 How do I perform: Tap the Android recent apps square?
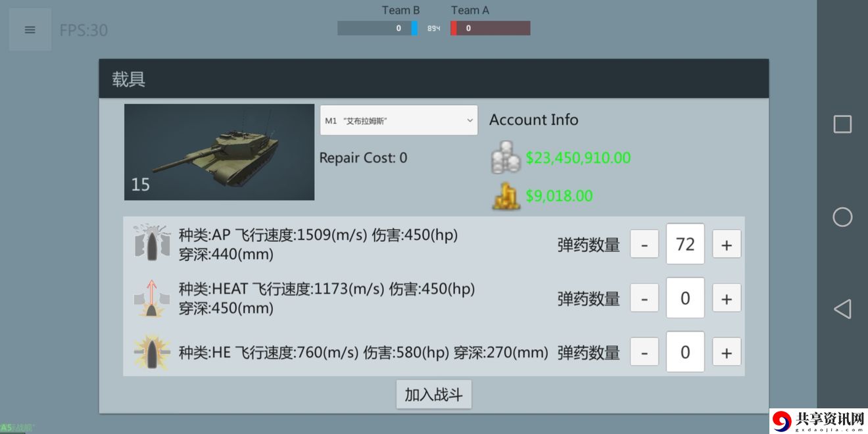click(842, 124)
